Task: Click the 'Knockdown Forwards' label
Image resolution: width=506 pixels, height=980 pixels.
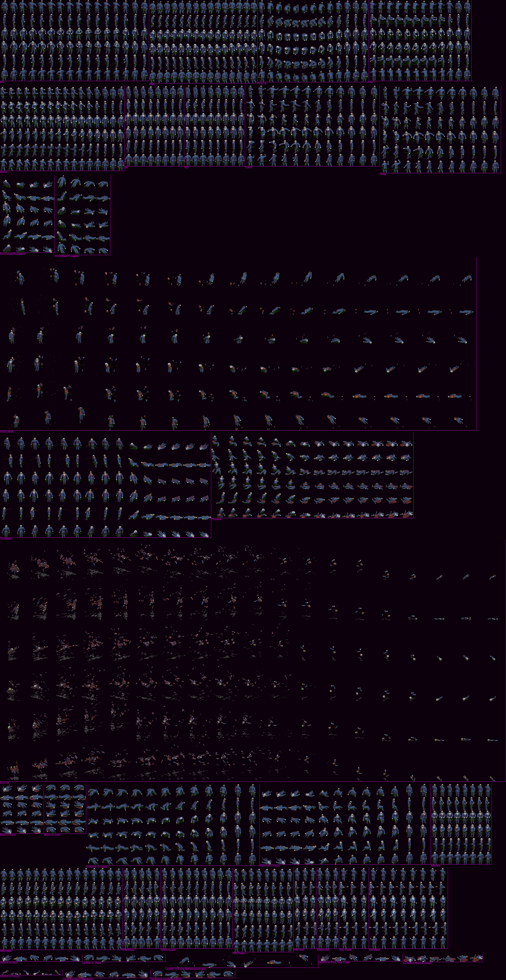Action: tap(67, 256)
